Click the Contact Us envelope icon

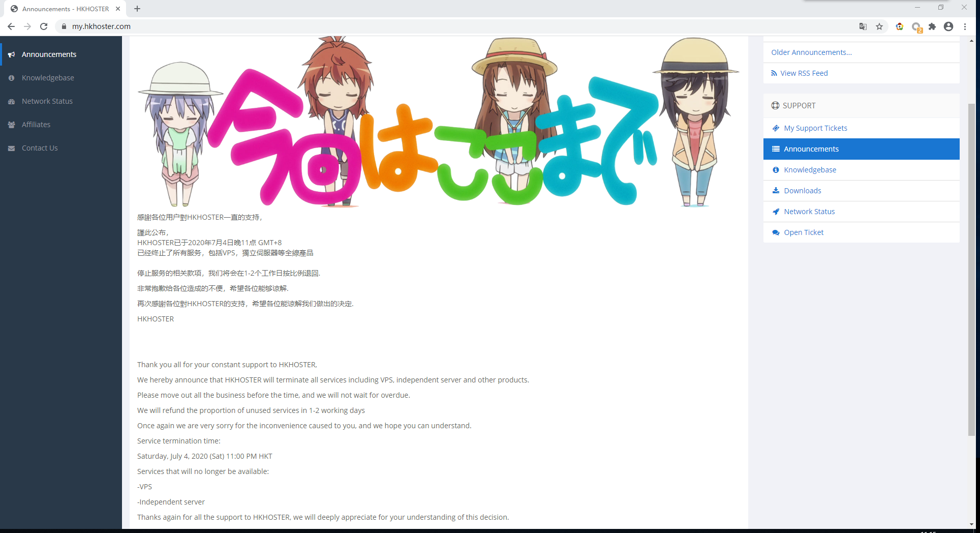pyautogui.click(x=11, y=148)
